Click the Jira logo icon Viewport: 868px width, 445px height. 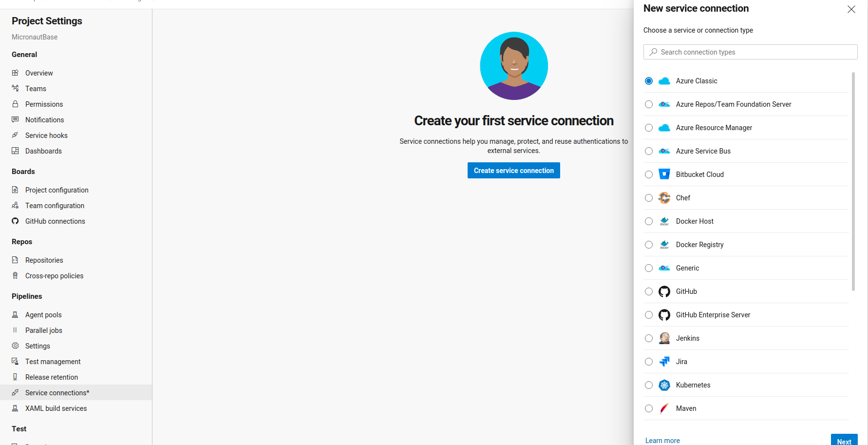[x=664, y=362]
